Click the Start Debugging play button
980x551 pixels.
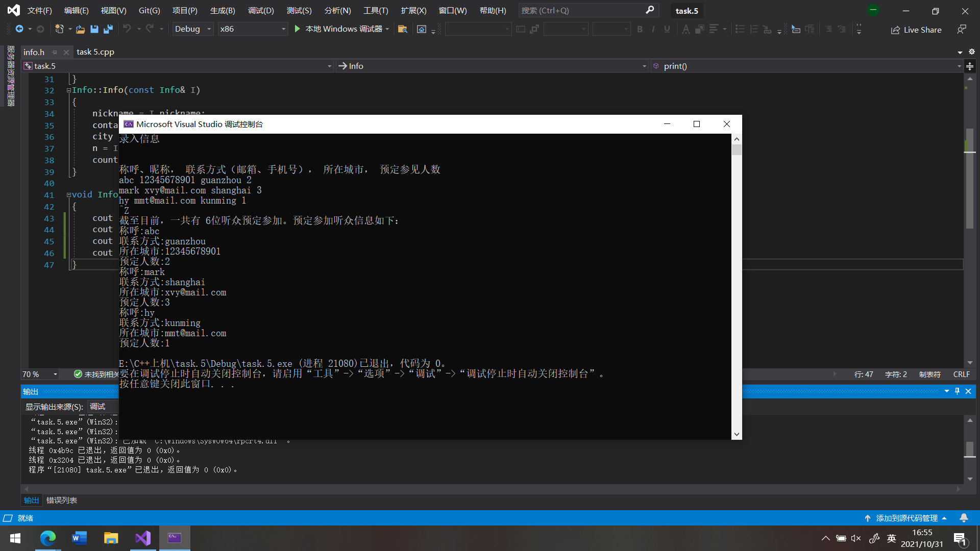pos(298,28)
